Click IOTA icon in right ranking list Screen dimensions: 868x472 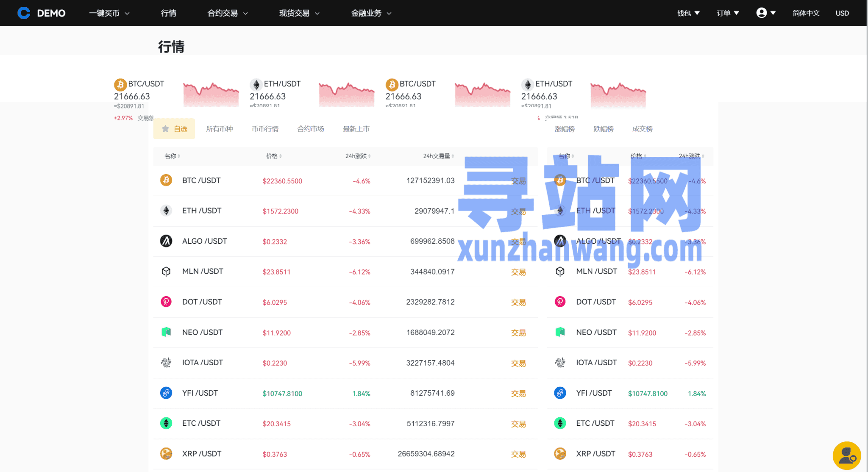pyautogui.click(x=560, y=363)
